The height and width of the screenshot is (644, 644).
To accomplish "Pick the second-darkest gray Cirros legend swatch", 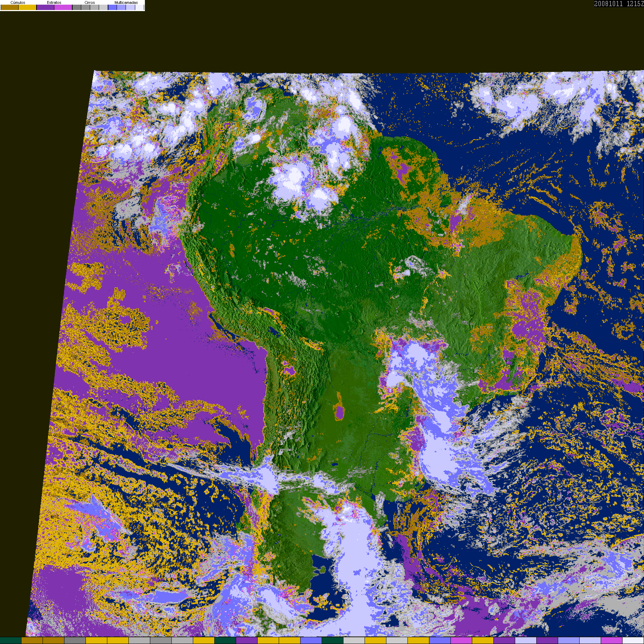I will pos(86,7).
